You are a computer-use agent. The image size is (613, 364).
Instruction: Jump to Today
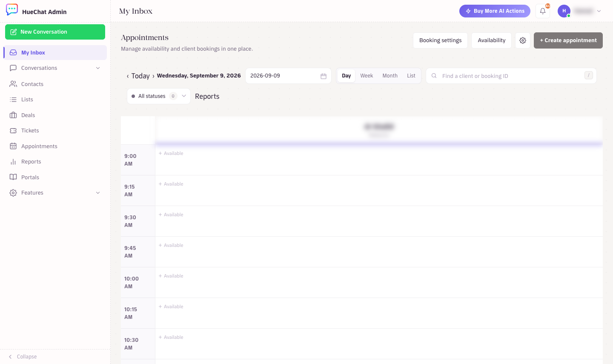[140, 76]
